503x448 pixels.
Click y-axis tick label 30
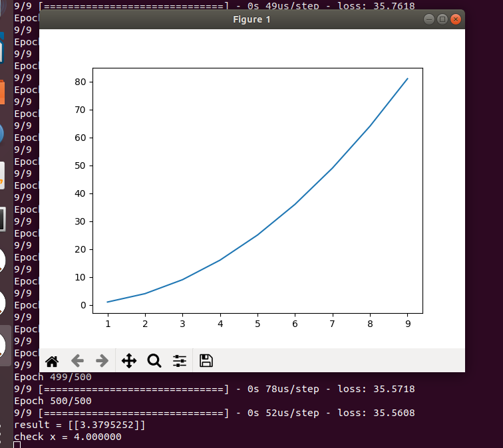click(x=81, y=222)
